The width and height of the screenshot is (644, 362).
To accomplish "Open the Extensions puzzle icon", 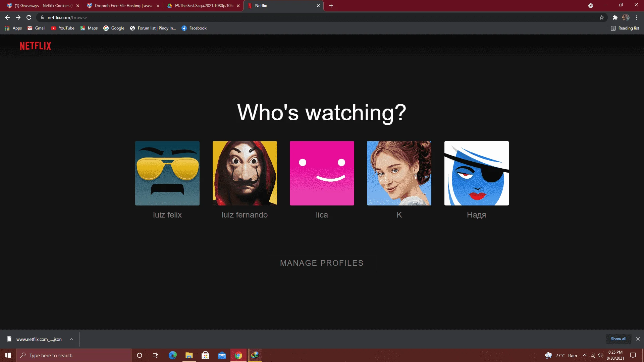I will (615, 17).
